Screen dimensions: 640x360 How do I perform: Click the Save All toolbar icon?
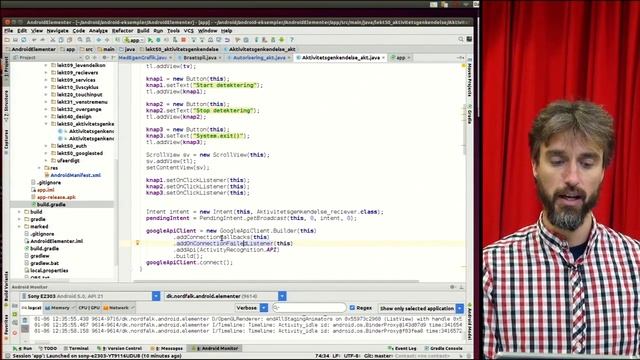pyautogui.click(x=16, y=40)
